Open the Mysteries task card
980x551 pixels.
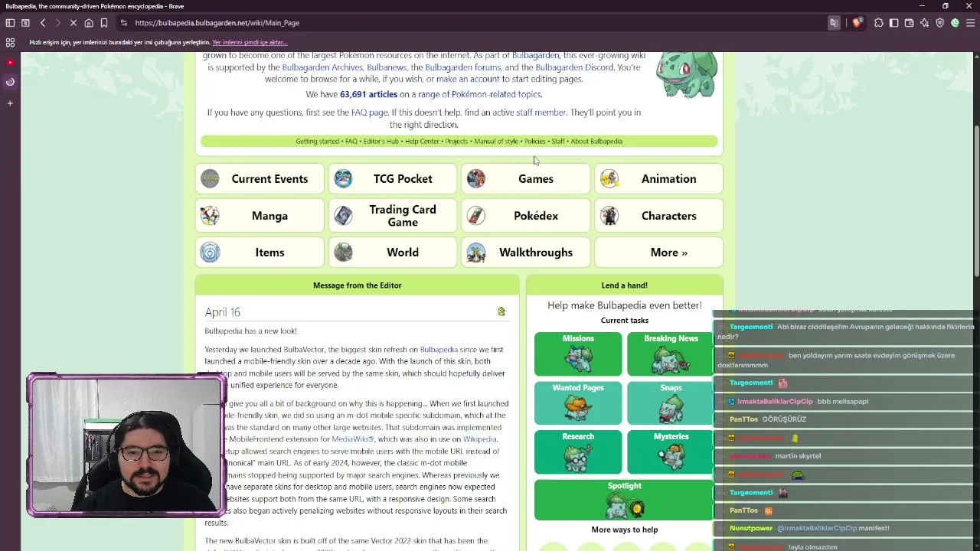pos(671,452)
